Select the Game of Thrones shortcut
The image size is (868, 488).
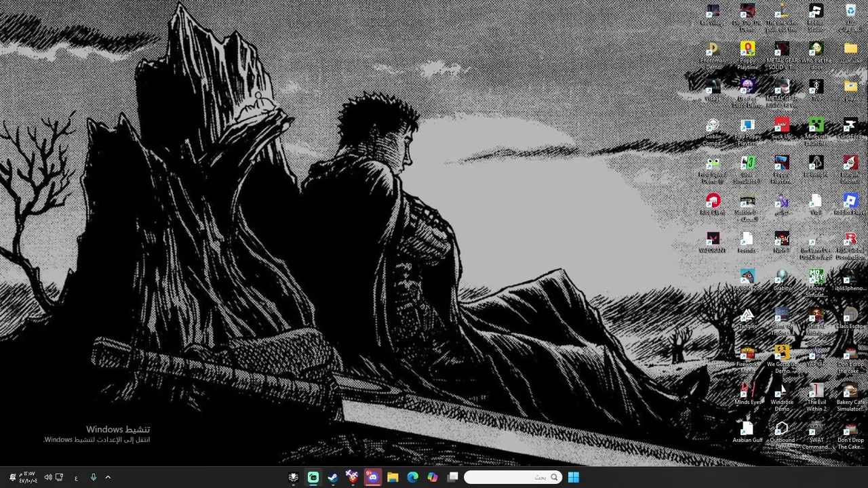pos(782,322)
